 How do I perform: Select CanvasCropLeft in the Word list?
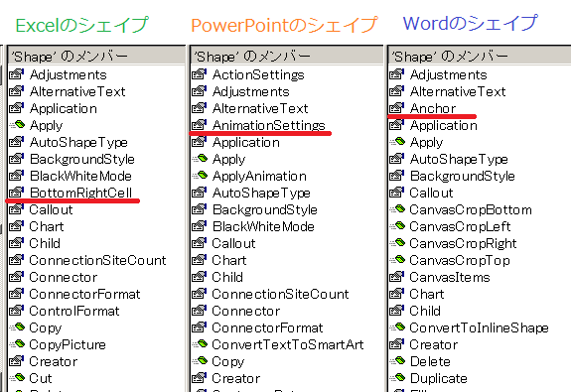point(461,226)
